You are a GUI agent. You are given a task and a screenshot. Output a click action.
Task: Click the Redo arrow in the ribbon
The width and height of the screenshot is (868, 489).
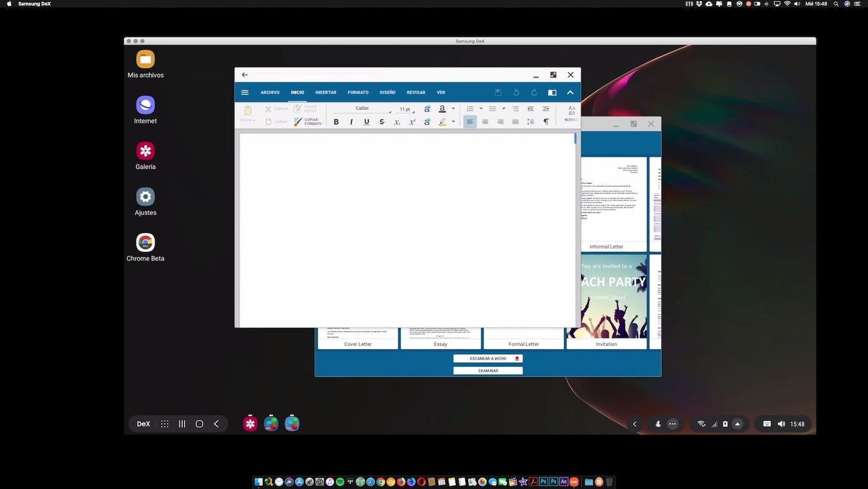tap(534, 92)
